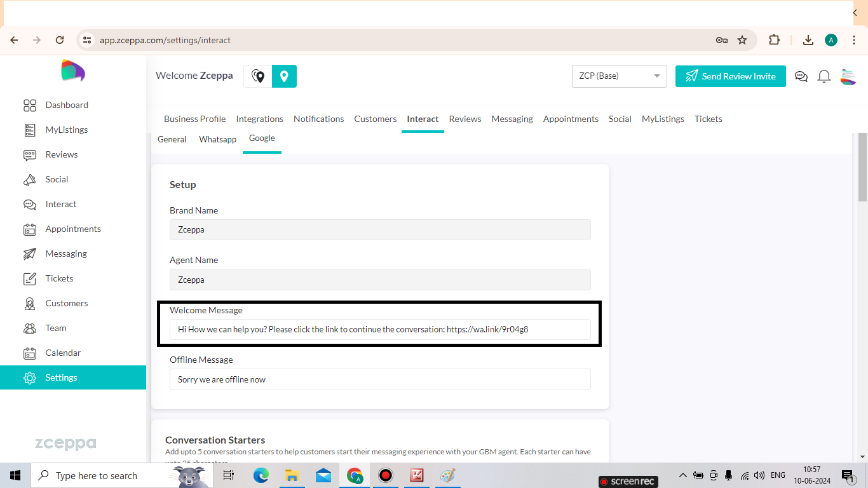Viewport: 868px width, 488px height.
Task: Switch to the General sub-tab
Action: tap(172, 139)
